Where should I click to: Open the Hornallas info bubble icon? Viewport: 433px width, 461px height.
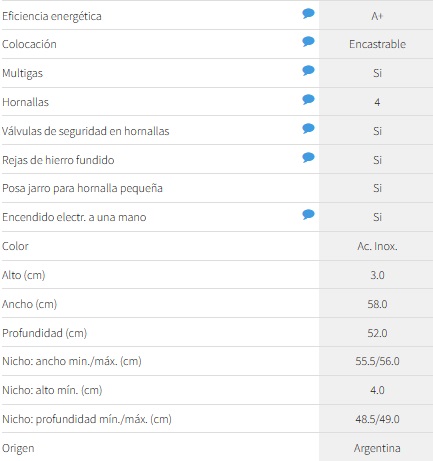coord(308,100)
